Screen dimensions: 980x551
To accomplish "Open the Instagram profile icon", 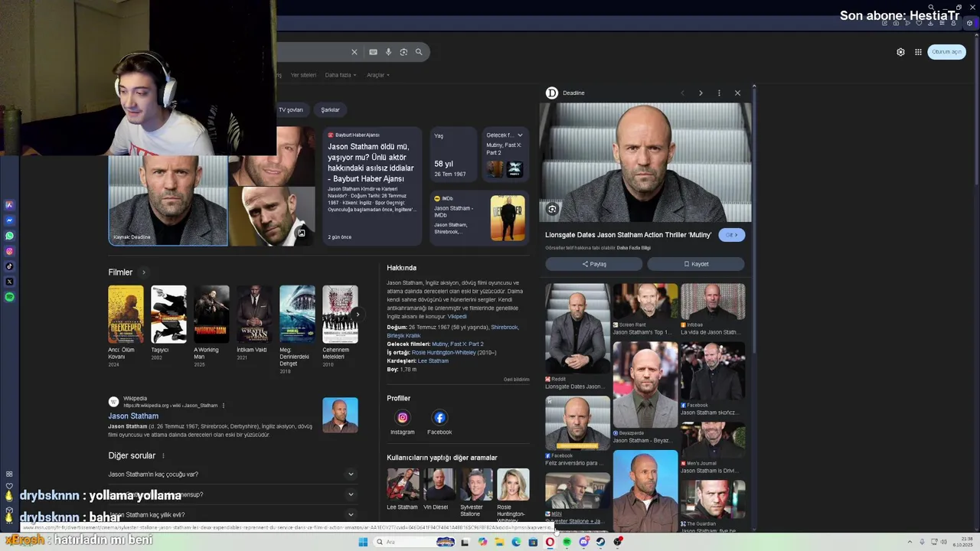I will tap(402, 418).
